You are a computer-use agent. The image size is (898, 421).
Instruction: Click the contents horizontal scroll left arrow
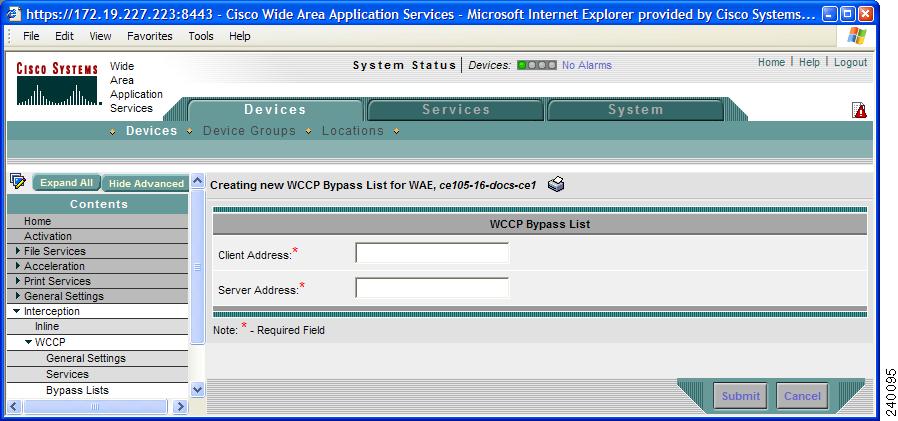tap(14, 407)
